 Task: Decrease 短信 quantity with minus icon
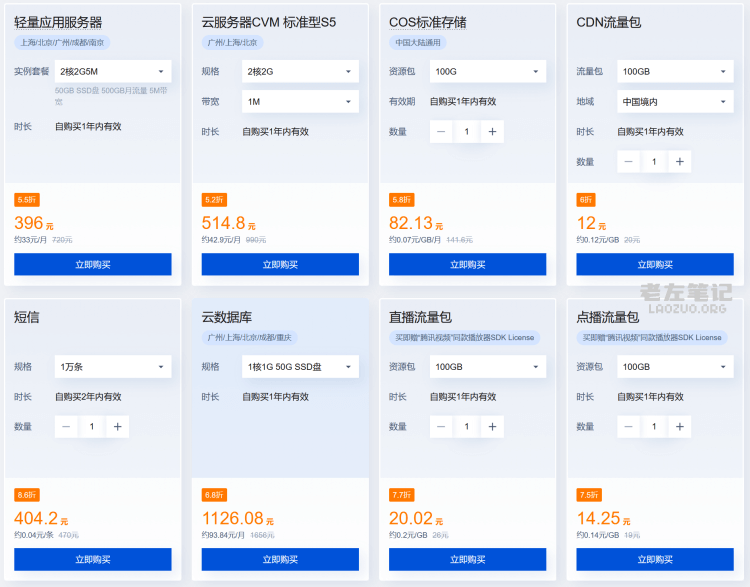[66, 426]
